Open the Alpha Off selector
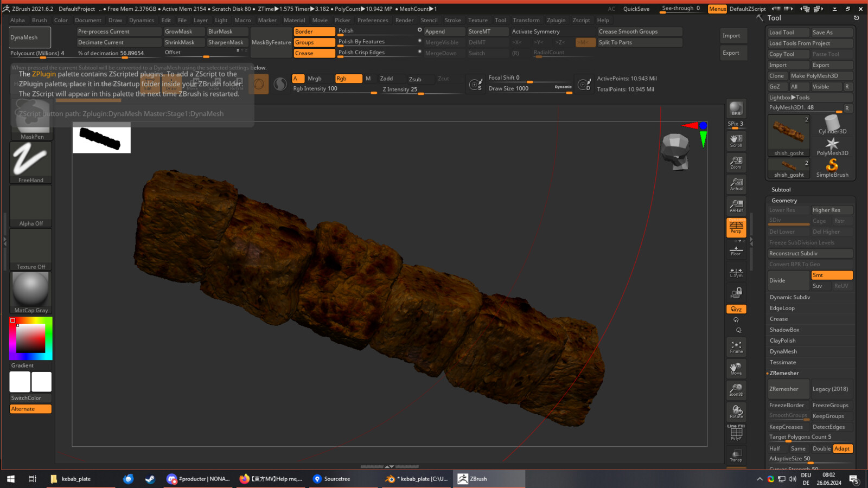Viewport: 868px width, 488px height. (31, 206)
